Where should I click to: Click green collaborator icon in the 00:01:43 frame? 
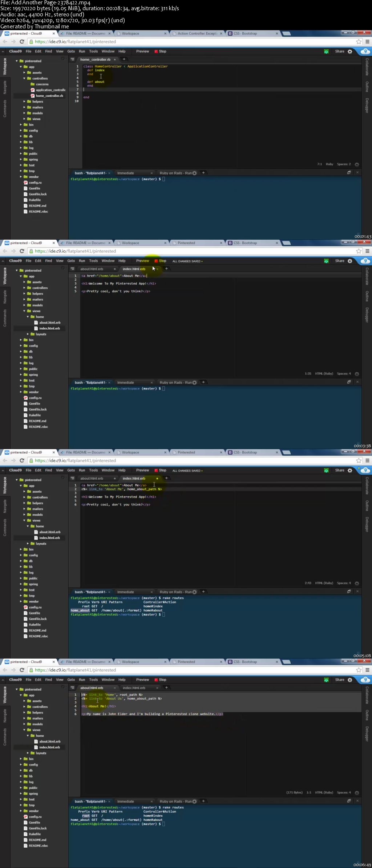pos(326,52)
